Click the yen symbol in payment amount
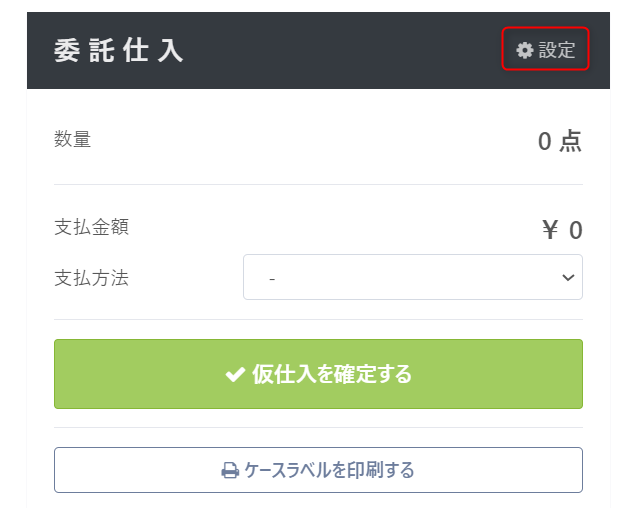Viewport: 631px width, 508px height. point(550,230)
